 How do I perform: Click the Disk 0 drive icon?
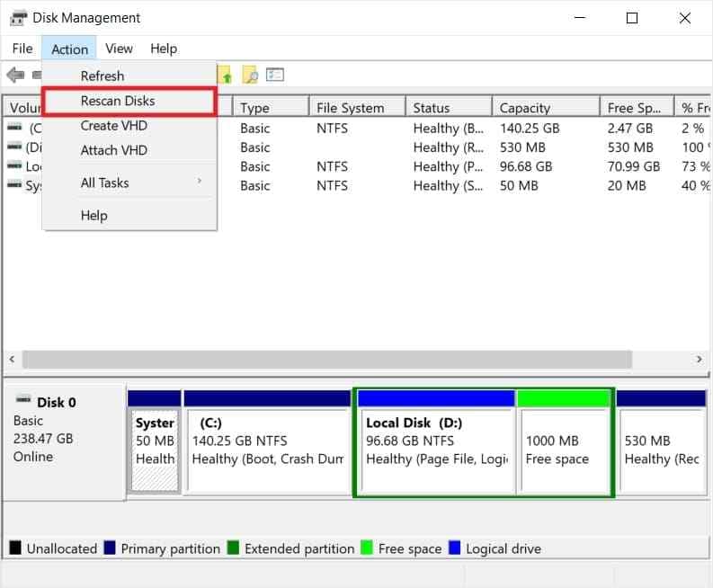pos(23,400)
